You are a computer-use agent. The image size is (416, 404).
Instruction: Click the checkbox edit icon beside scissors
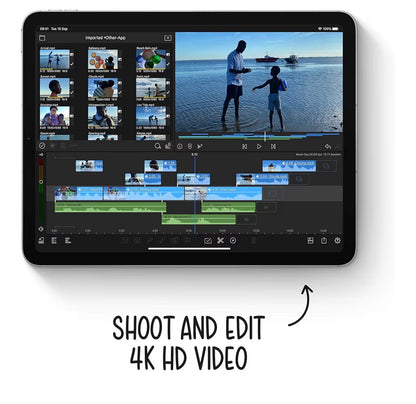[x=207, y=241]
